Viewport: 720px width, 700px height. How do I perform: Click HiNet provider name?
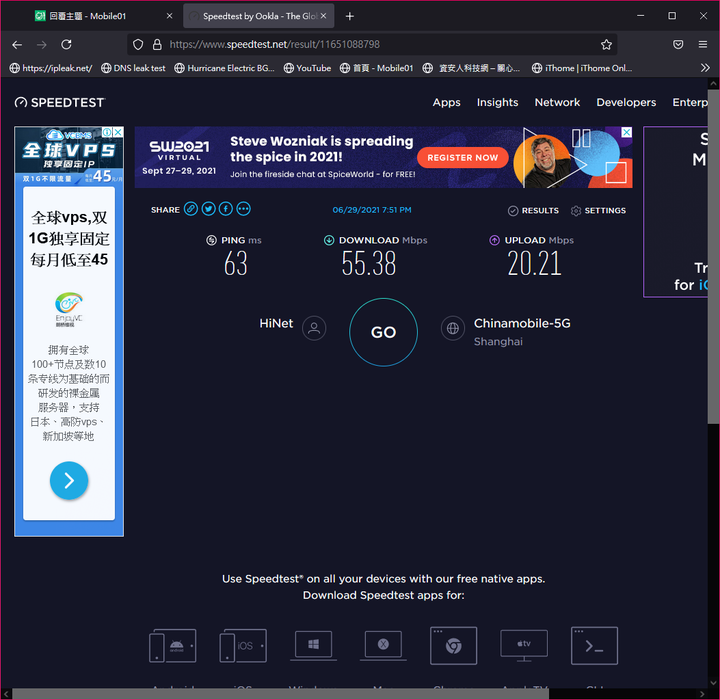coord(276,323)
